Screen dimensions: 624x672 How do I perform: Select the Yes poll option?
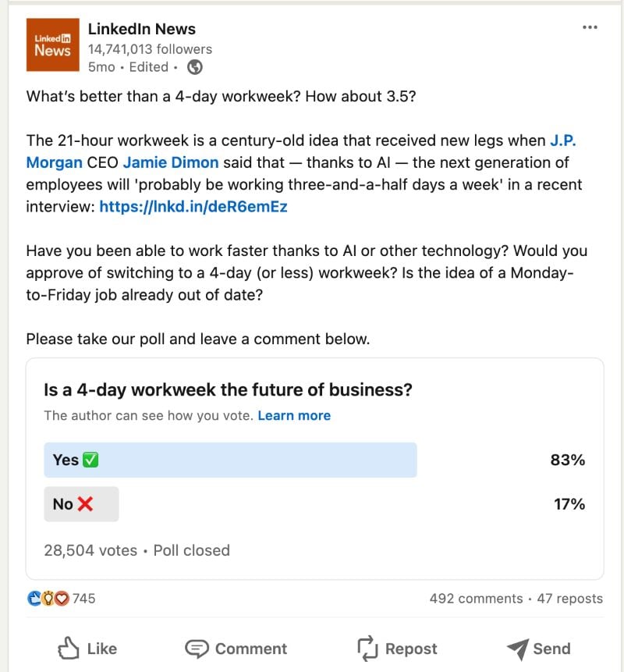tap(230, 460)
